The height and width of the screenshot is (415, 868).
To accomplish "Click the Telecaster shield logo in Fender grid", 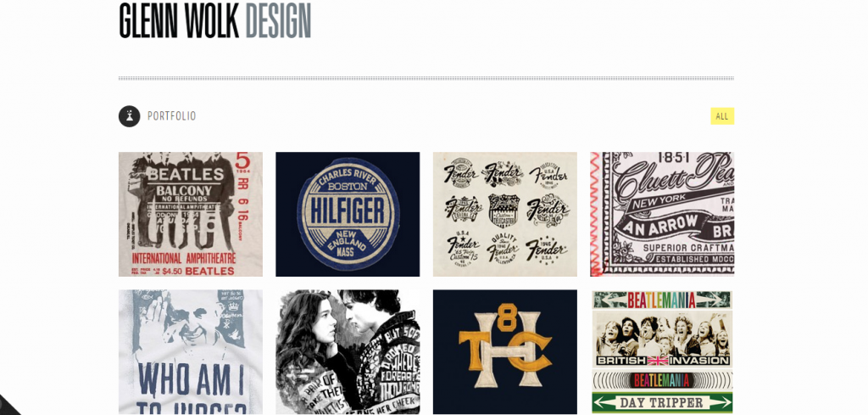I will tap(503, 210).
